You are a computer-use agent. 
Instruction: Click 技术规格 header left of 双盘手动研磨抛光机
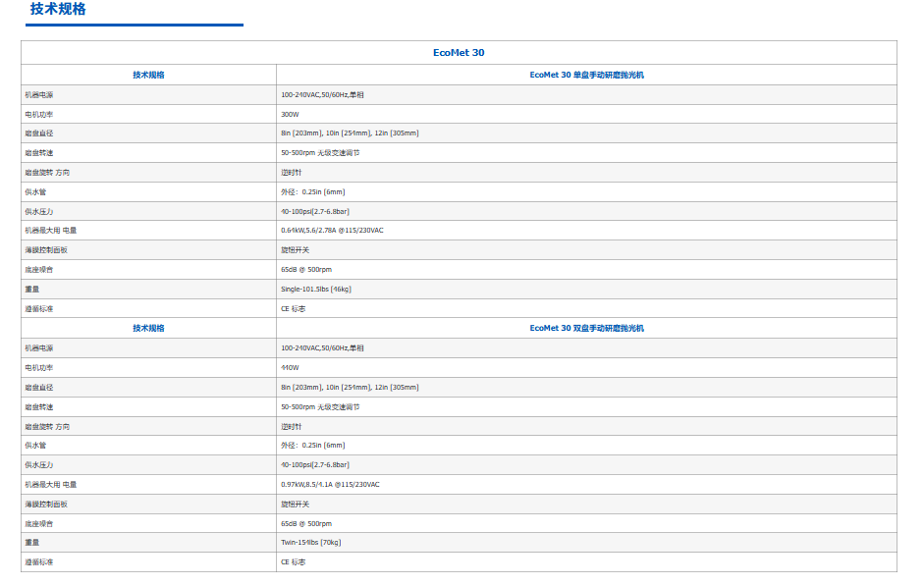click(x=148, y=328)
